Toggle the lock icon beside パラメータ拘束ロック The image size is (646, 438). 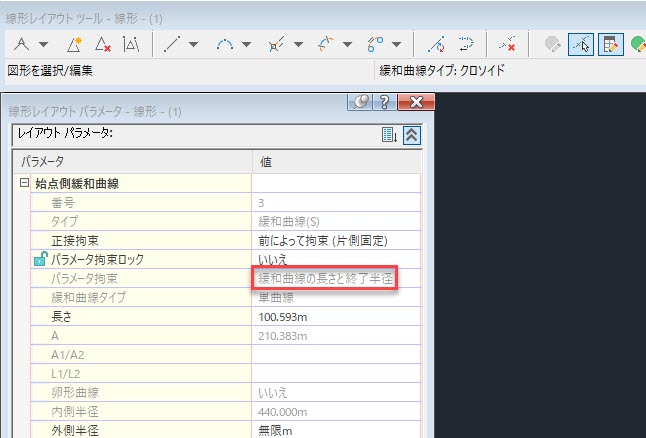click(x=40, y=259)
